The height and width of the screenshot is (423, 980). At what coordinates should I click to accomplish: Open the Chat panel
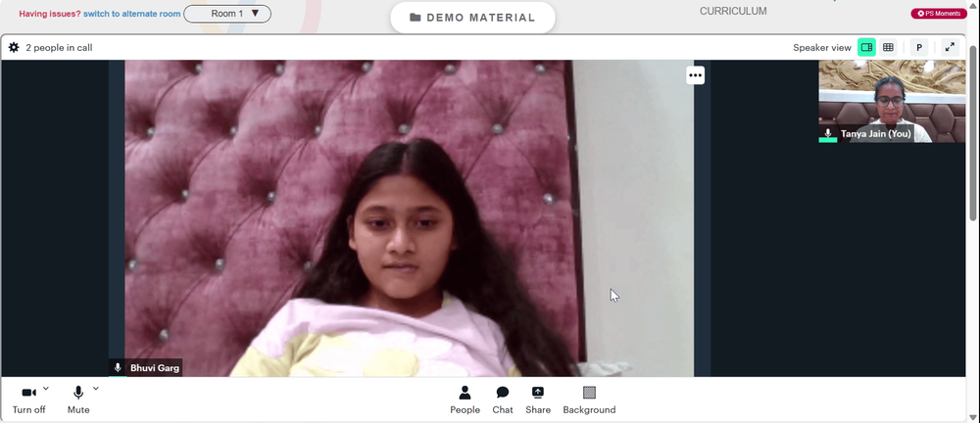503,400
